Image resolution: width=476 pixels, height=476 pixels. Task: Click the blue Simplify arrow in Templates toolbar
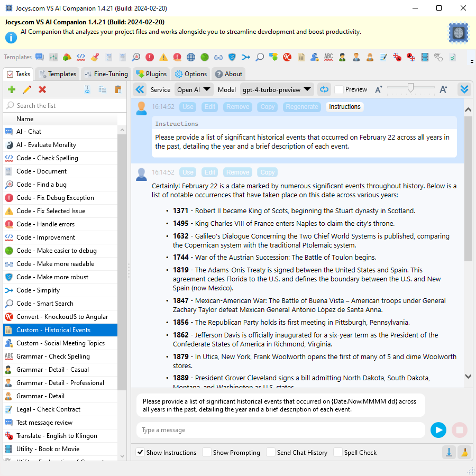tap(245, 57)
